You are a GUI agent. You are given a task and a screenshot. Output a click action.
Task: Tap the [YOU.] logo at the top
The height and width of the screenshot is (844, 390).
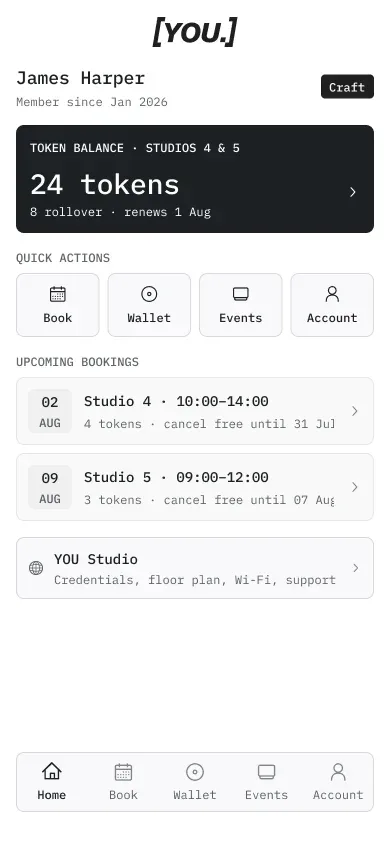coord(195,32)
